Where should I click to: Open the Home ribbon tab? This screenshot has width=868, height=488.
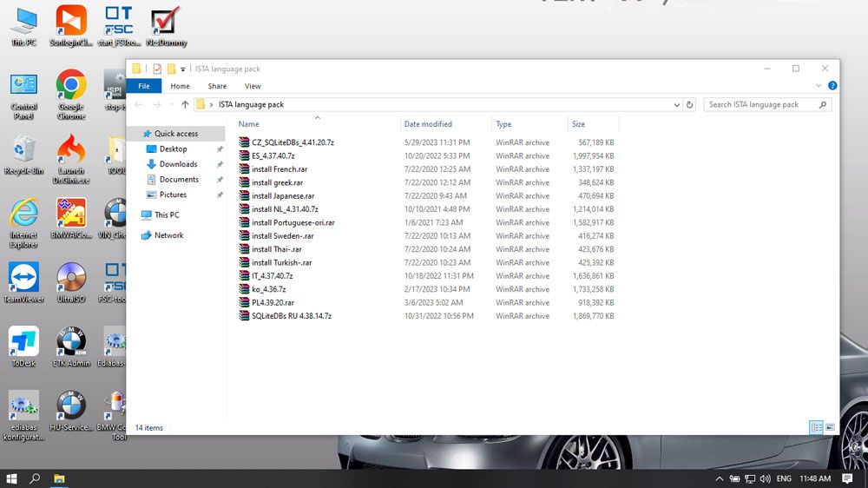click(180, 86)
